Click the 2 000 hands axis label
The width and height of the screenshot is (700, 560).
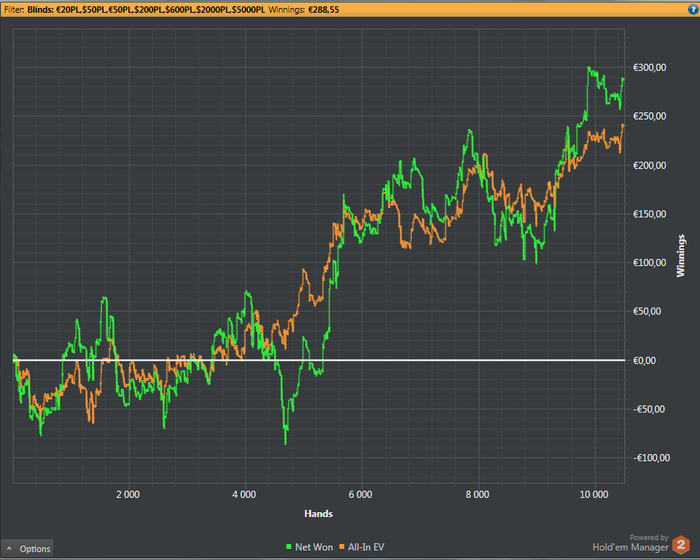[128, 494]
